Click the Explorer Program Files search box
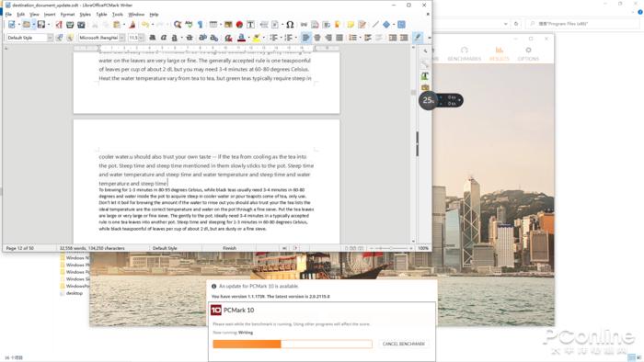This screenshot has width=644, height=362. 582,24
